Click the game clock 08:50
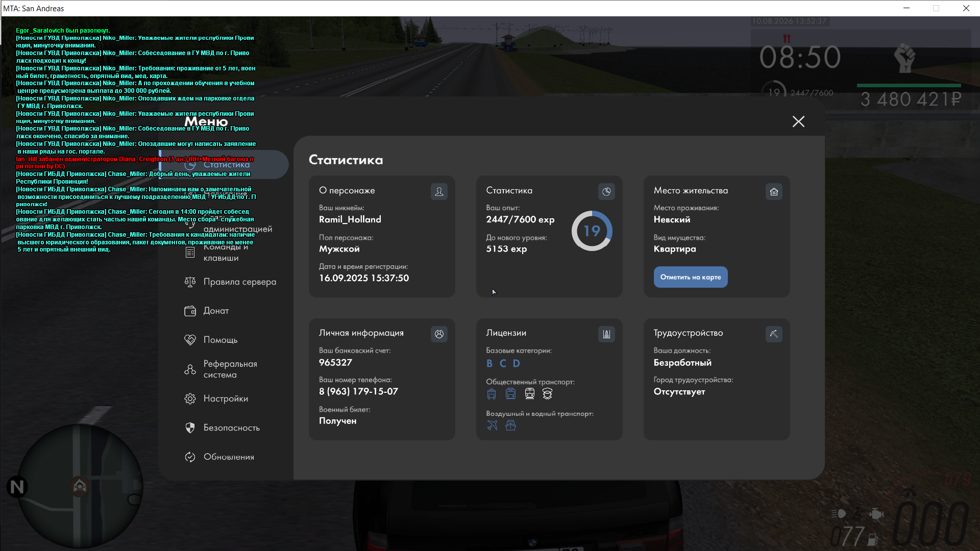The height and width of the screenshot is (551, 980). (x=800, y=57)
